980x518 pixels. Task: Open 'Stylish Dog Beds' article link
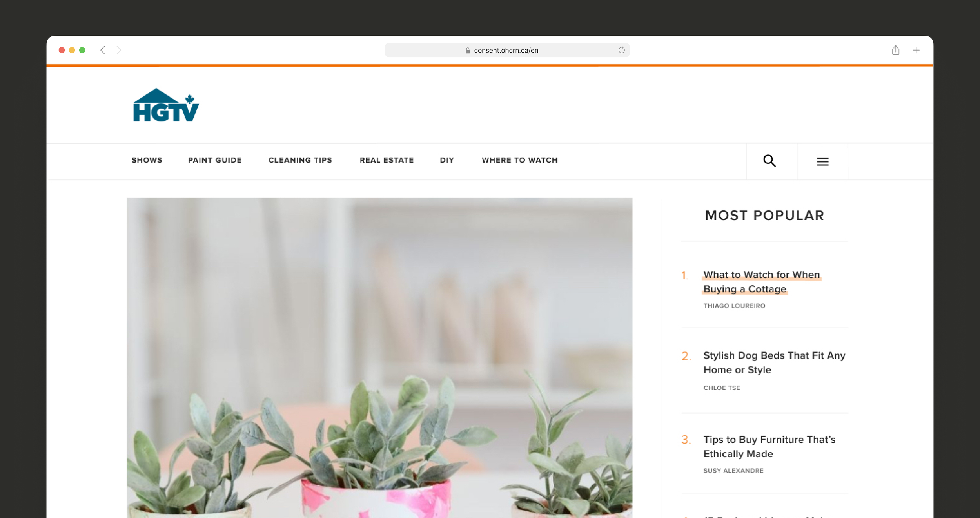774,362
